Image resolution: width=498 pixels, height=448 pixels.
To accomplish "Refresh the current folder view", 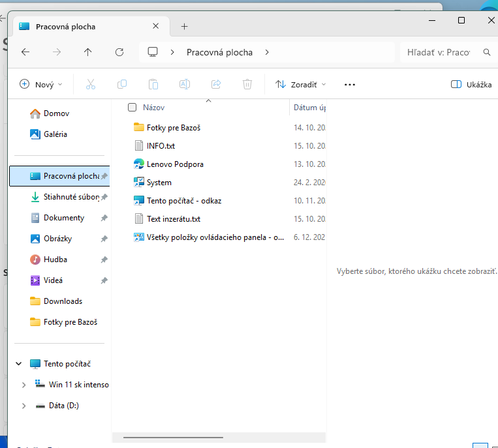I will [119, 52].
